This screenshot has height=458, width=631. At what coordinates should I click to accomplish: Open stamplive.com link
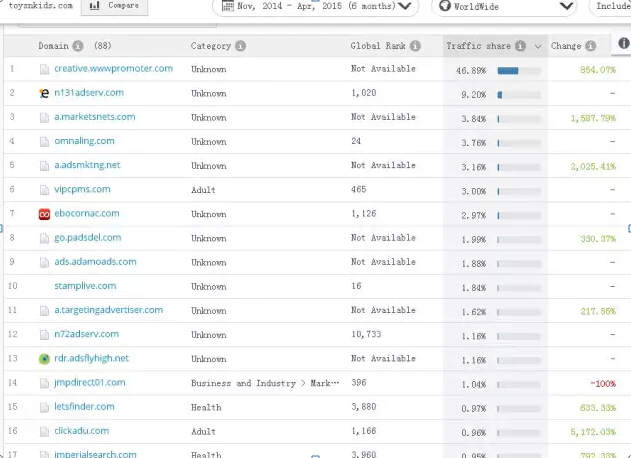tap(85, 286)
